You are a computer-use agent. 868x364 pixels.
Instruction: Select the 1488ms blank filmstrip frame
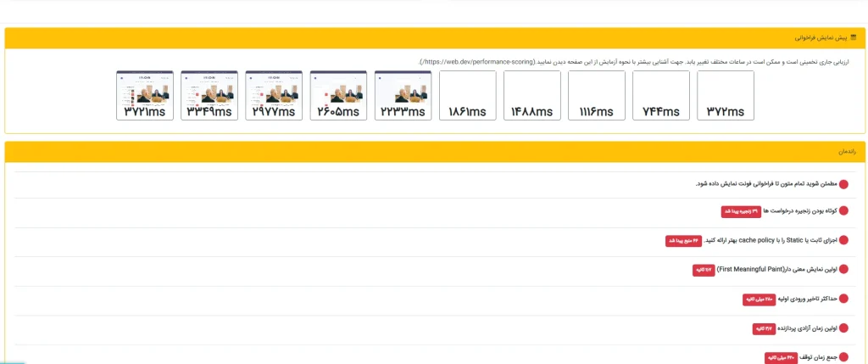531,97
